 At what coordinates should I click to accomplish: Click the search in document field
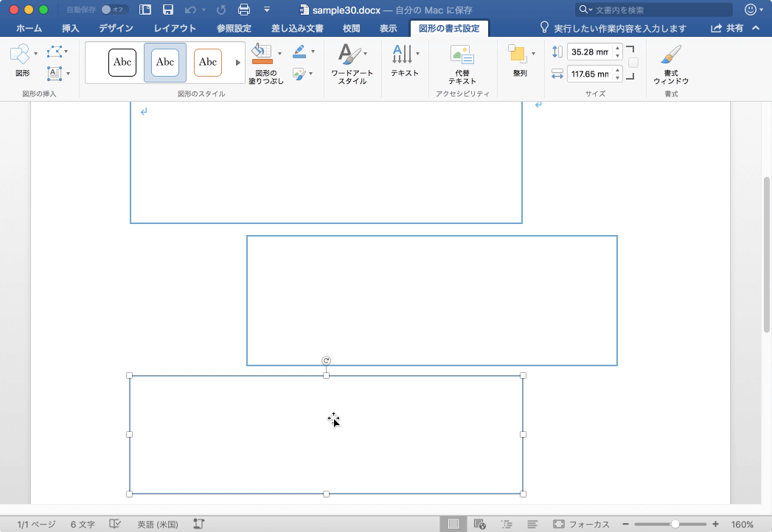click(654, 10)
